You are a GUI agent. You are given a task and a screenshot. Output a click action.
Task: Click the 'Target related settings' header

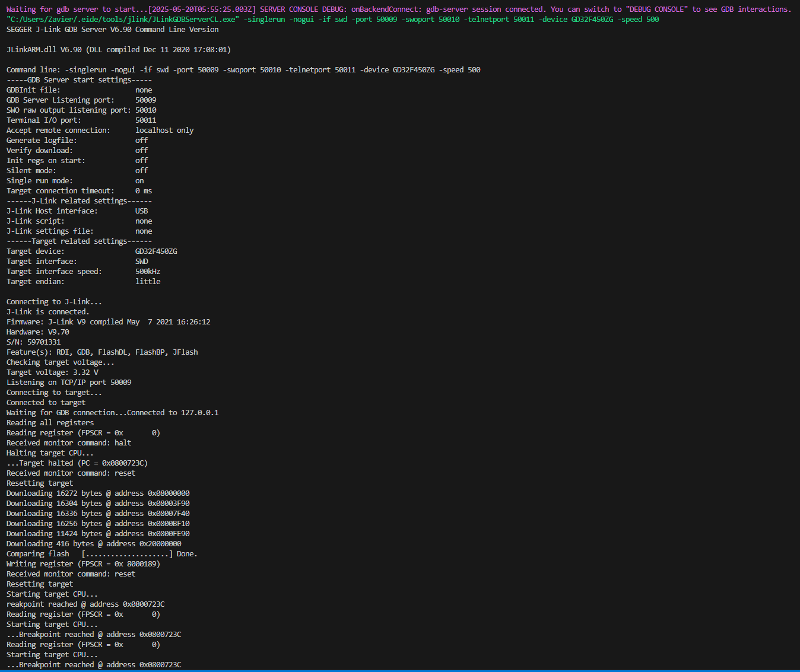tap(79, 241)
